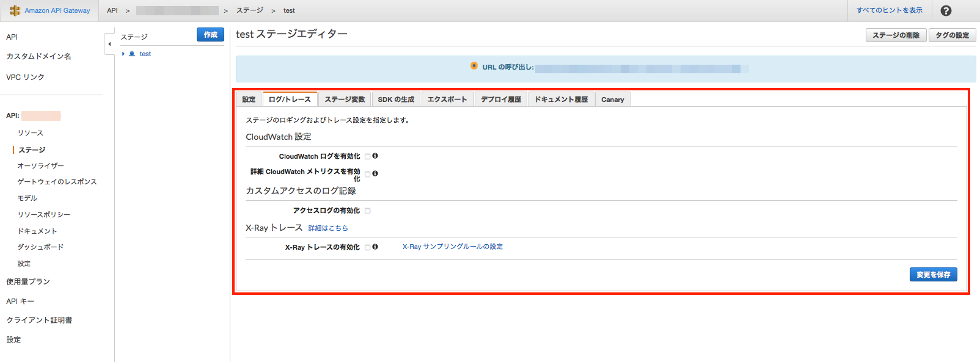Click the orange URL の呼び出し indicator icon
The image size is (980, 362).
pos(474,66)
